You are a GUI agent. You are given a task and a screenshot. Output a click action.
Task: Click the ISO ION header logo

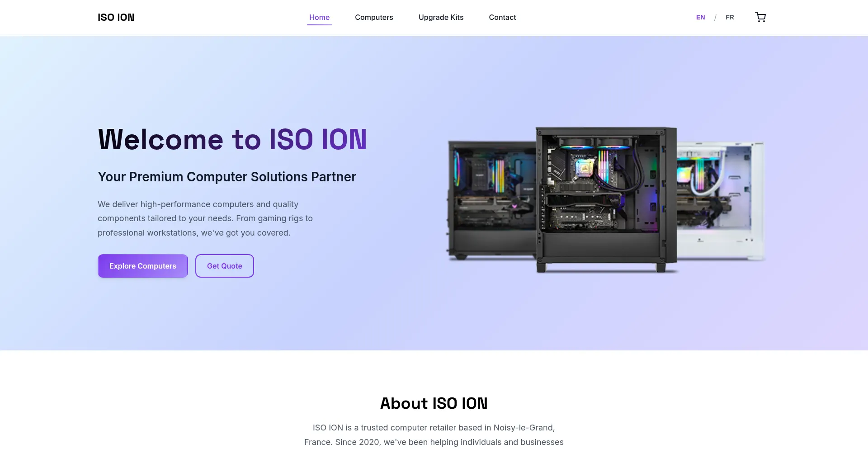(x=116, y=17)
